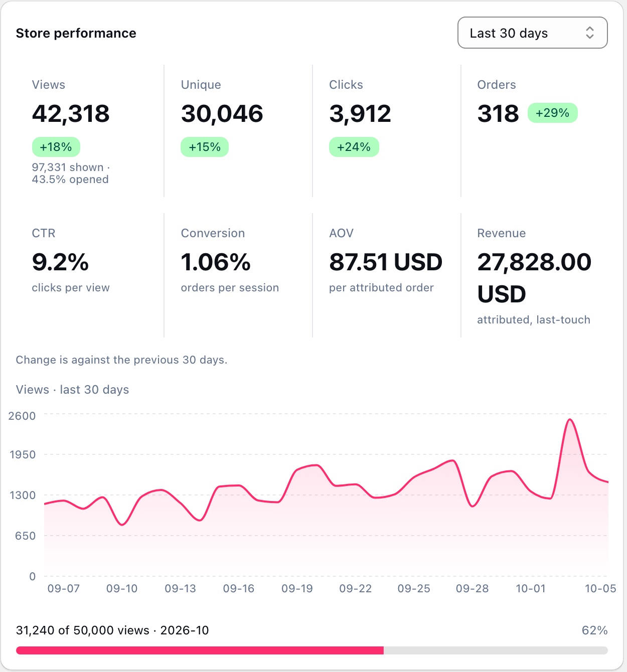Click the CTR metric label
Screen dimensions: 627x672
point(44,233)
